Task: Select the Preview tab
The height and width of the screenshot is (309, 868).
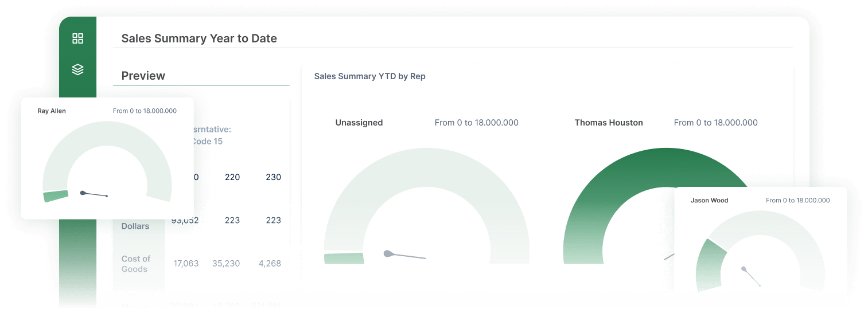Action: (143, 76)
